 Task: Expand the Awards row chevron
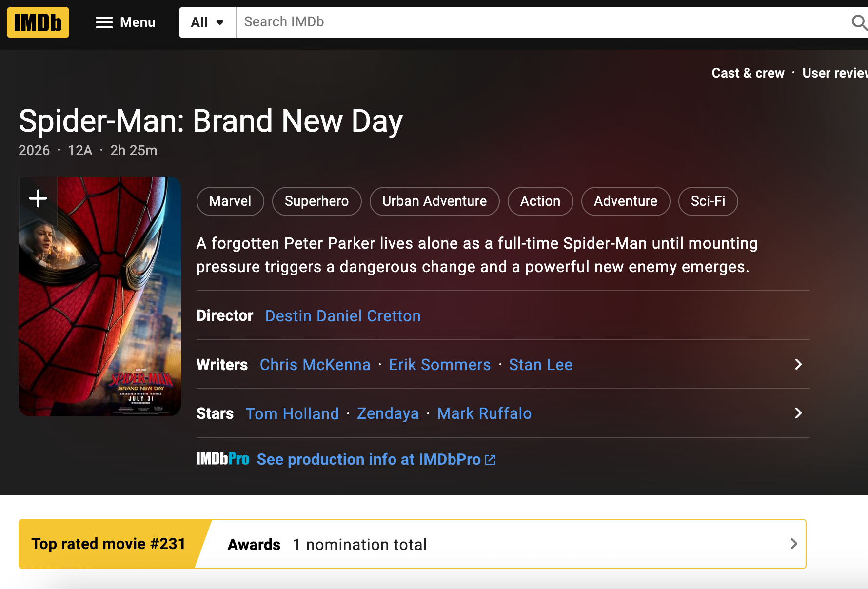point(794,544)
